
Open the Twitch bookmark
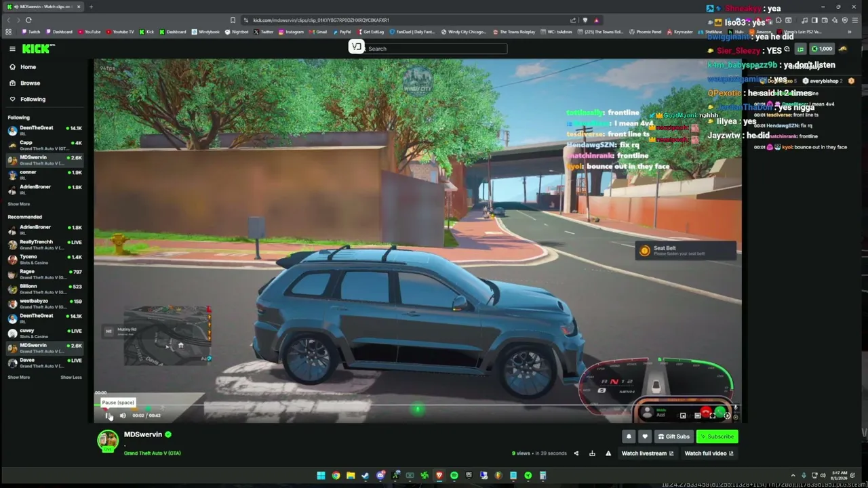pos(31,32)
